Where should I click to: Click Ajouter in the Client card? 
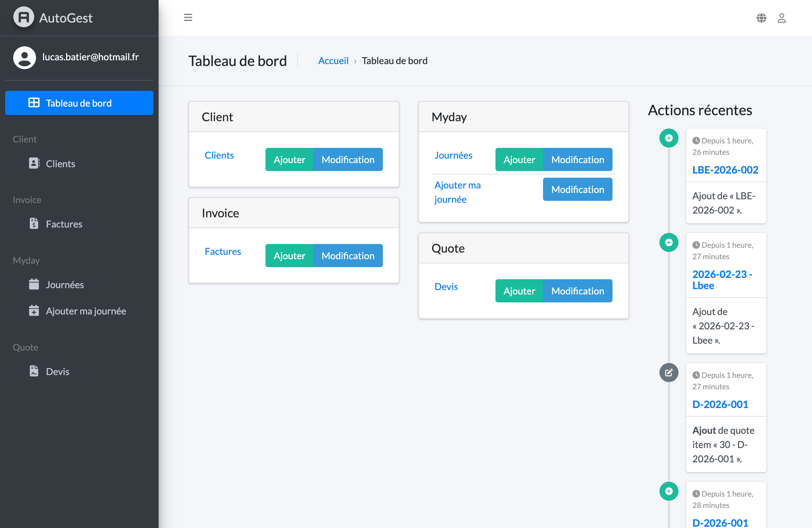coord(289,159)
